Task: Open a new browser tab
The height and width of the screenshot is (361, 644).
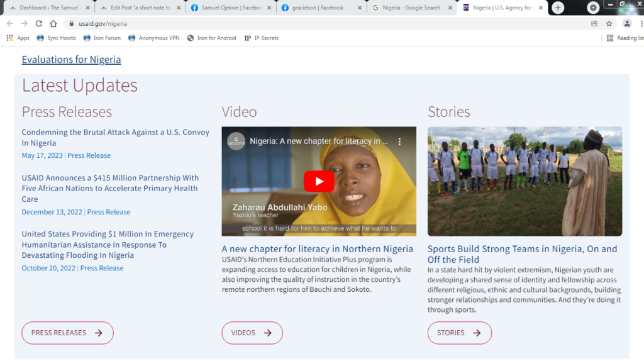Action: coord(558,8)
